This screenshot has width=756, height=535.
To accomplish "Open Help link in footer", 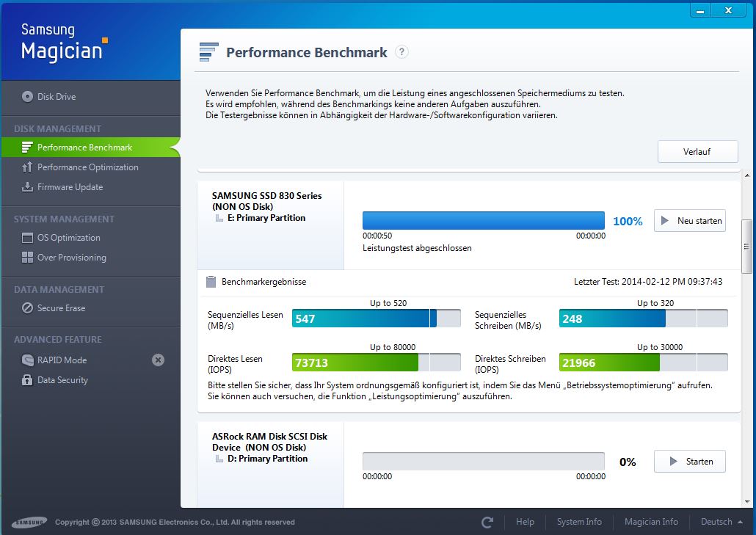I will 525,522.
